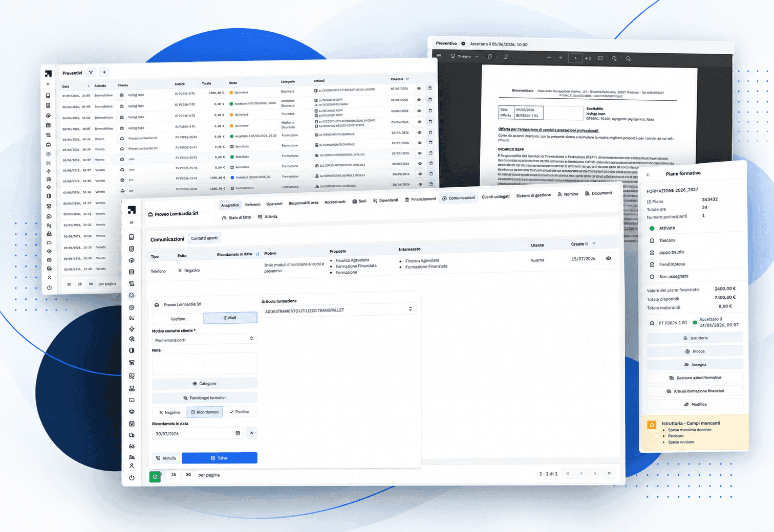The image size is (774, 532).
Task: Click the app logo in Comunicazioni window
Action: (132, 210)
